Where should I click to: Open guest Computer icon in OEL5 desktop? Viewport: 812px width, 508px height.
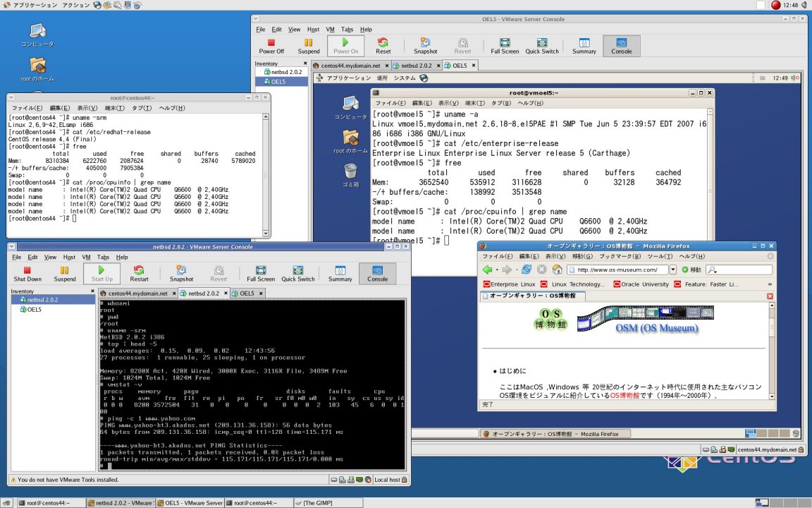(350, 108)
